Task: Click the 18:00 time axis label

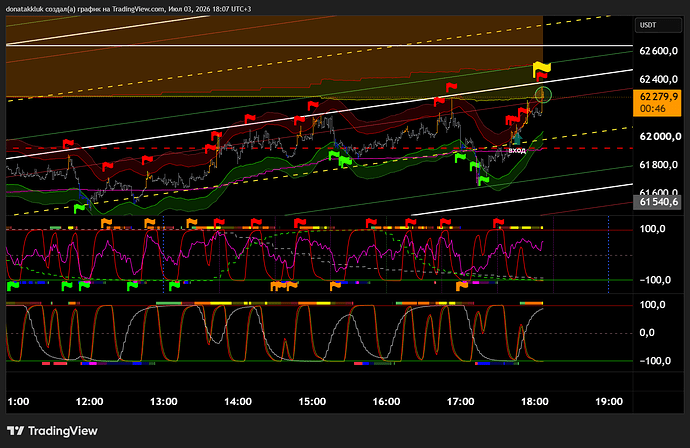Action: (535, 401)
